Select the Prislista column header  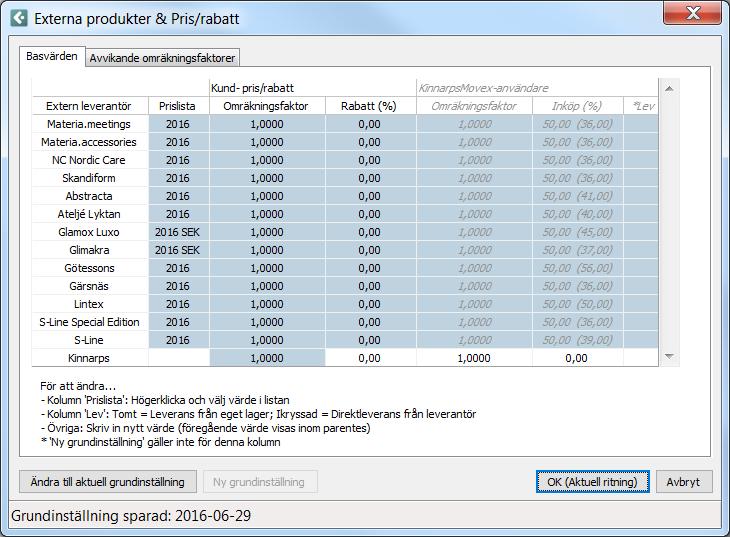(x=178, y=106)
